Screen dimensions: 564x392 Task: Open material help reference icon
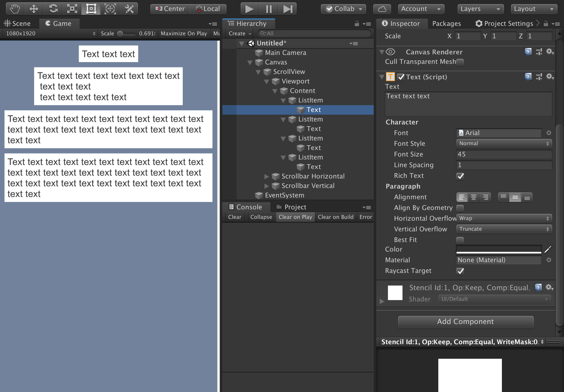[538, 287]
